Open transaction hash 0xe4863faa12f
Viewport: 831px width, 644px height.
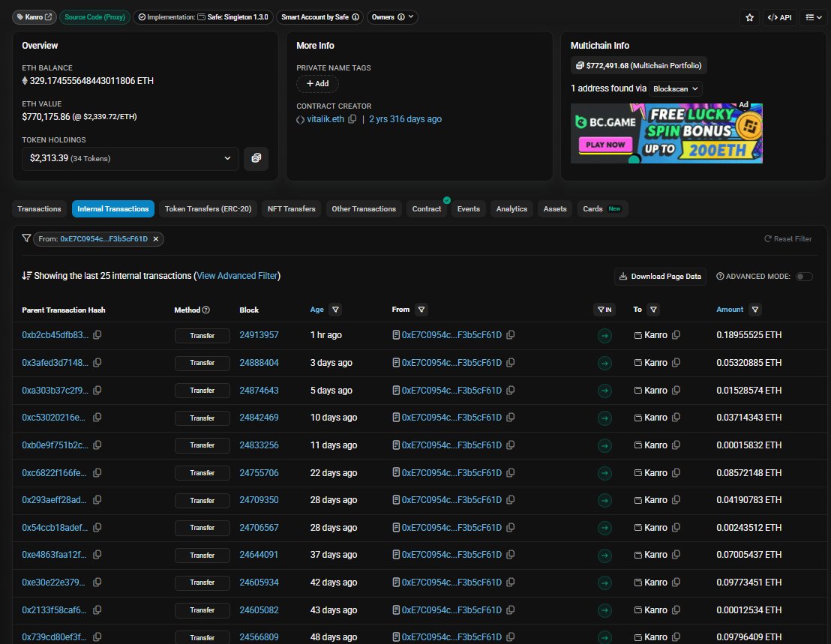coord(54,555)
